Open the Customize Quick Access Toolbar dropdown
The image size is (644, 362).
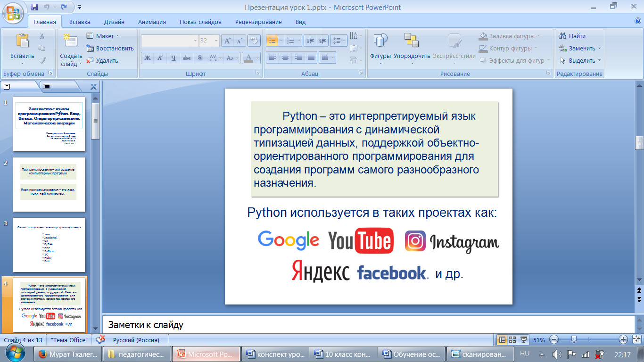[79, 7]
